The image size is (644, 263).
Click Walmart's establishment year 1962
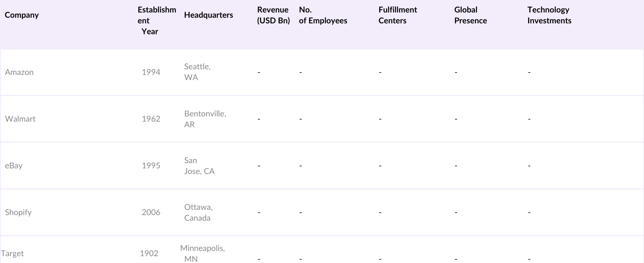point(151,119)
